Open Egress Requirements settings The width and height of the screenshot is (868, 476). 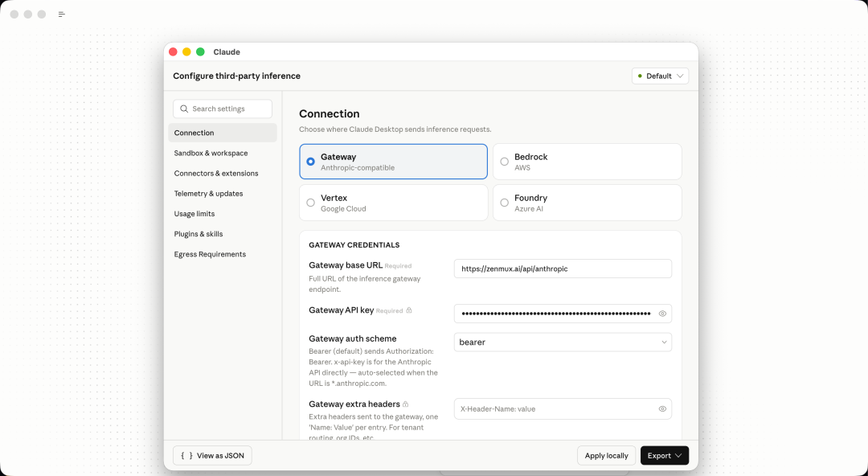pyautogui.click(x=223, y=254)
